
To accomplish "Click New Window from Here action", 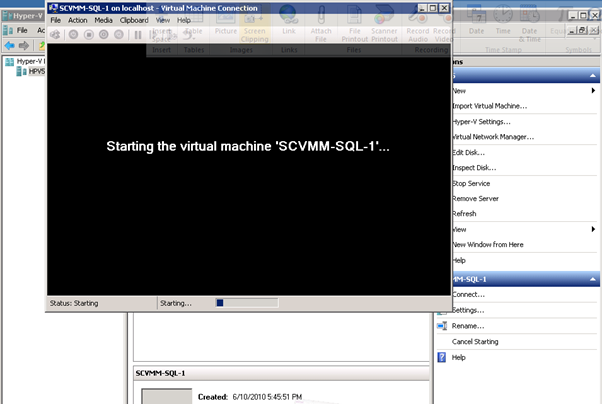I will [488, 245].
